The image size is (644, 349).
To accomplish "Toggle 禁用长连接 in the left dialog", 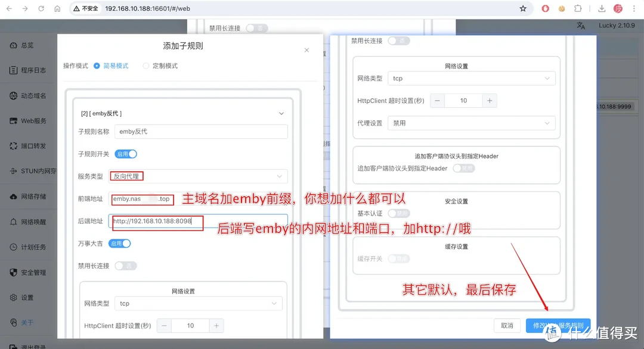I will coord(126,266).
